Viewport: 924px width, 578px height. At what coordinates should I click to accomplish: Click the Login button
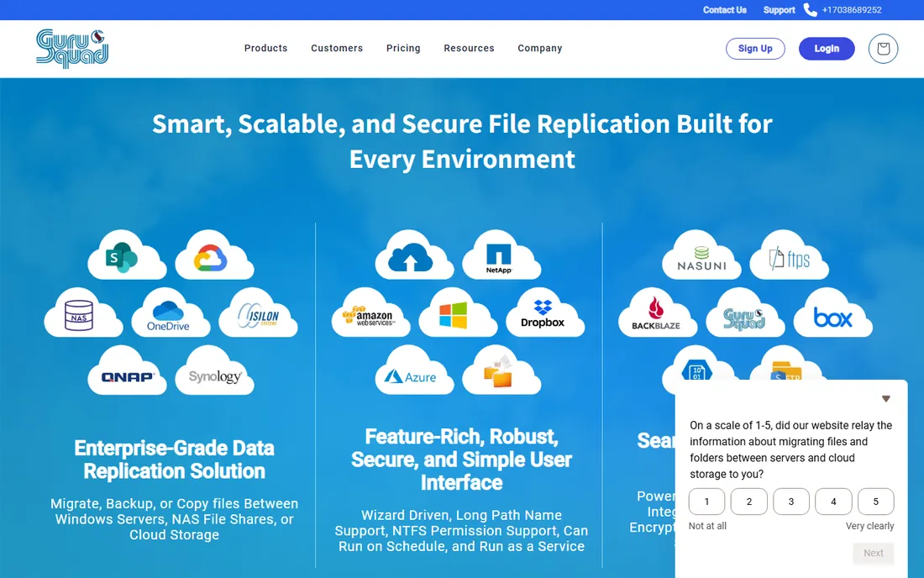tap(827, 49)
